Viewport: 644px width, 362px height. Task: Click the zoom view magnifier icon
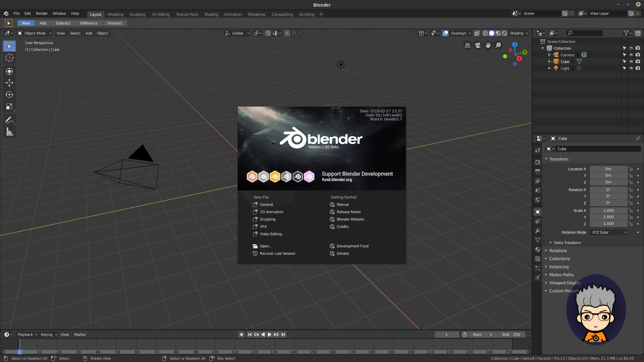(498, 45)
